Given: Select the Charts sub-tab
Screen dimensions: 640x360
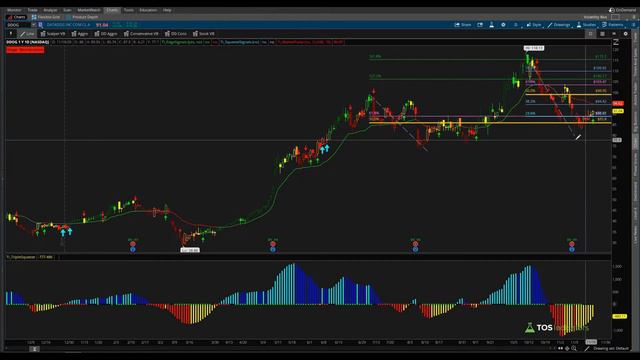Looking at the screenshot, I should tap(16, 17).
